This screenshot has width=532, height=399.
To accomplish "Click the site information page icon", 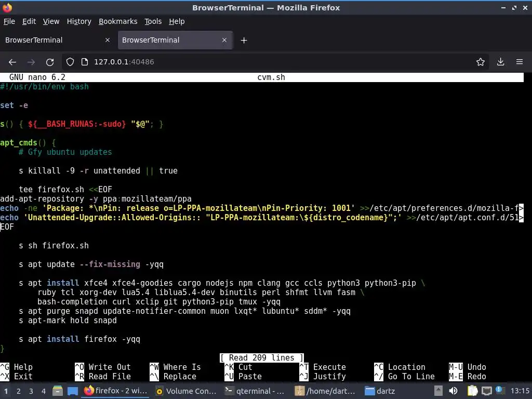I will [85, 62].
